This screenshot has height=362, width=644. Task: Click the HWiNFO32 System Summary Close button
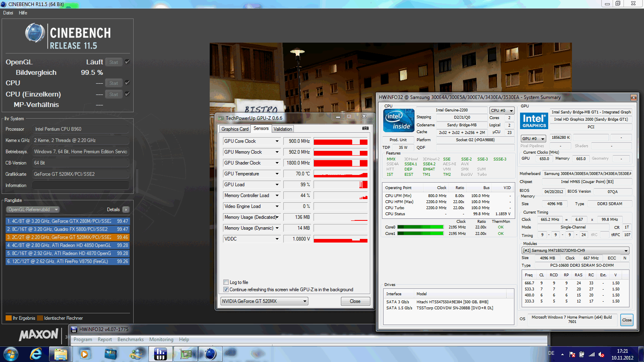point(627,320)
